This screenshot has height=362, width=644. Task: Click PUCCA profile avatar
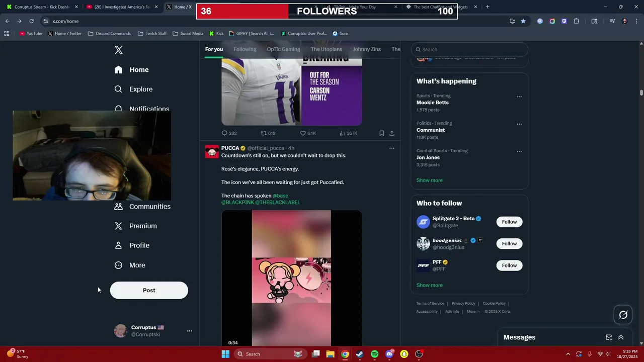(x=212, y=151)
